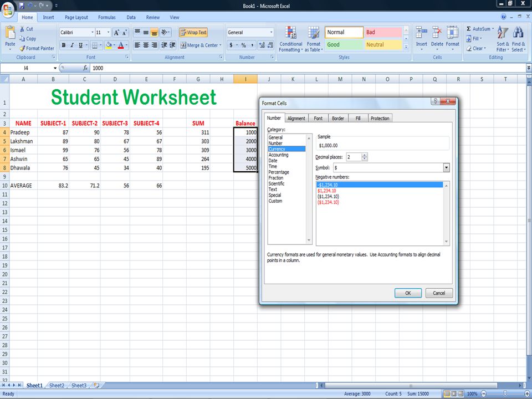Click the Decrease Font Size icon
The width and height of the screenshot is (532, 399).
[125, 33]
